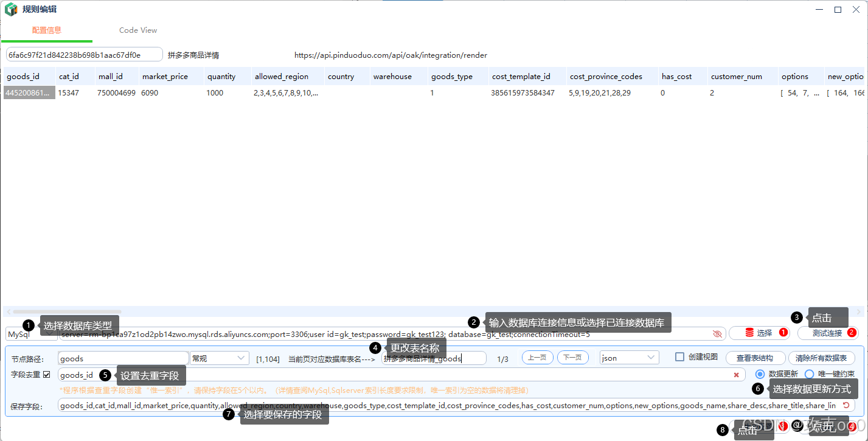Click the pinduoduo API URL text
This screenshot has width=868, height=441.
(391, 55)
